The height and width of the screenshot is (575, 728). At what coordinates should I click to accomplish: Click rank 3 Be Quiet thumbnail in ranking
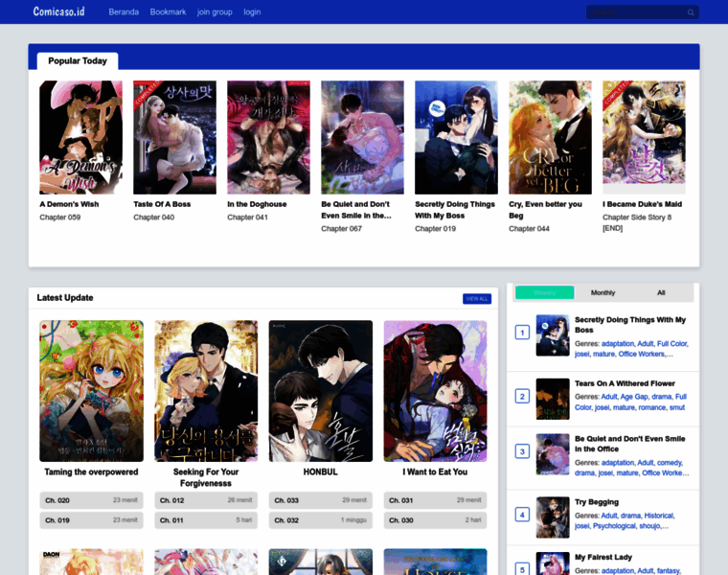(x=553, y=454)
